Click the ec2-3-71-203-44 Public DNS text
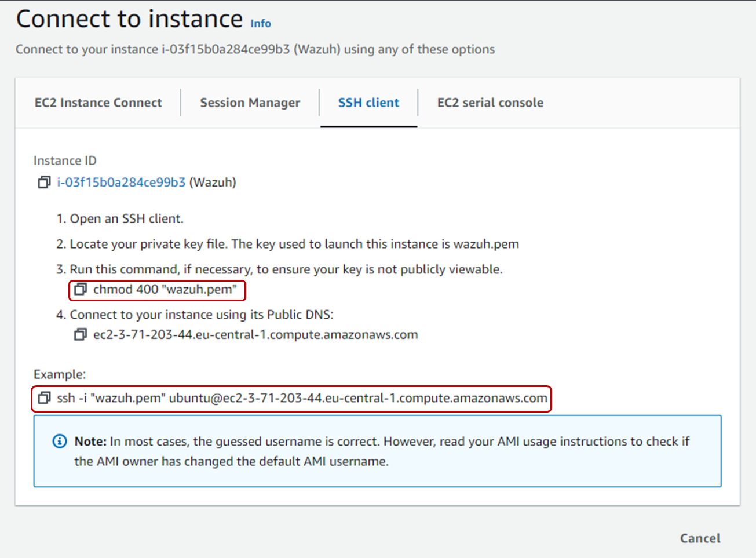756x558 pixels. pos(255,335)
